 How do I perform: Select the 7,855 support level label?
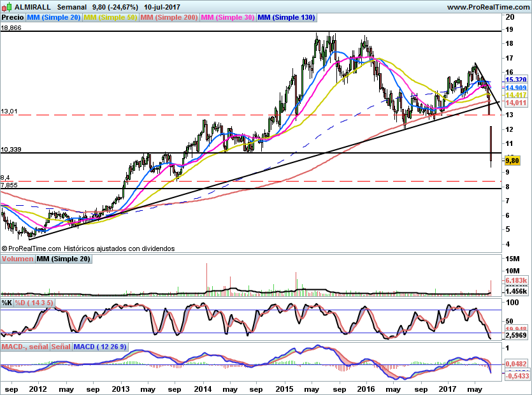point(9,185)
